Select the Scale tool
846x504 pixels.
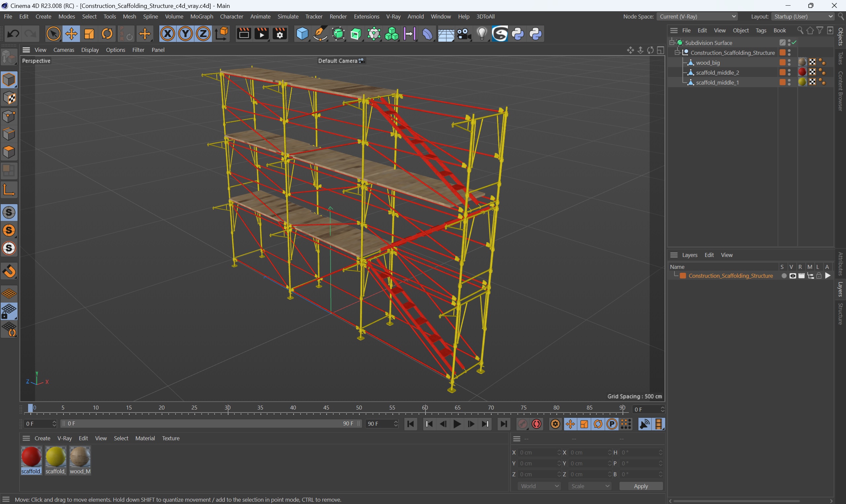coord(89,34)
